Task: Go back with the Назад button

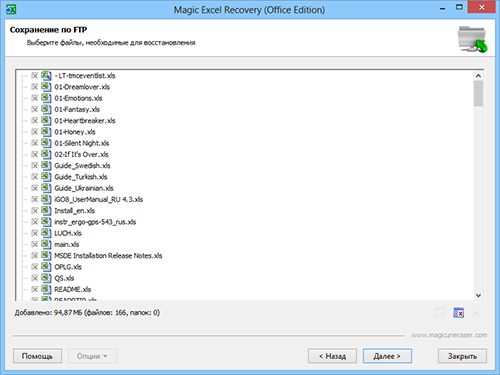Action: point(332,356)
